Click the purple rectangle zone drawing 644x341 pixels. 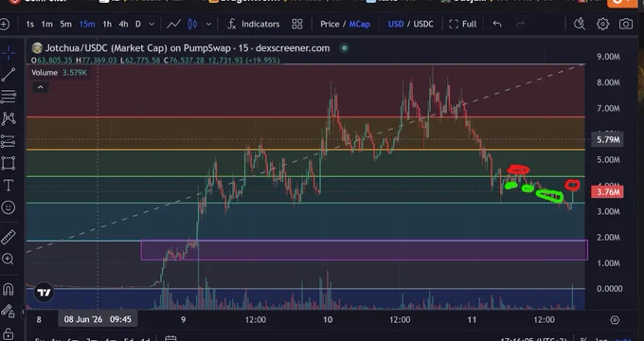click(365, 250)
